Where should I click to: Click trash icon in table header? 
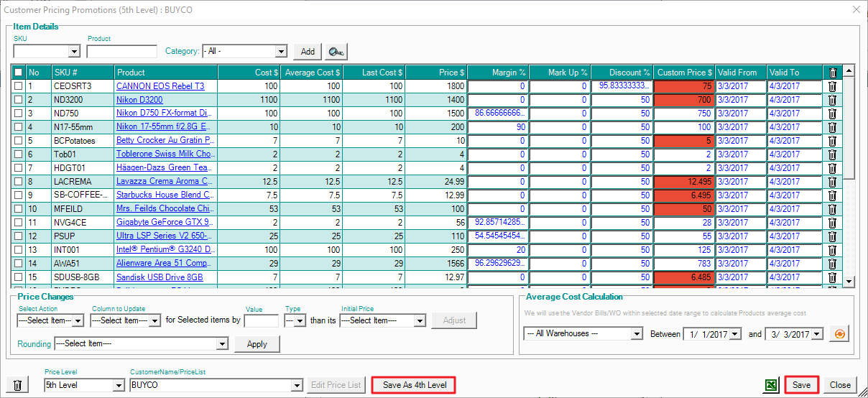(832, 73)
